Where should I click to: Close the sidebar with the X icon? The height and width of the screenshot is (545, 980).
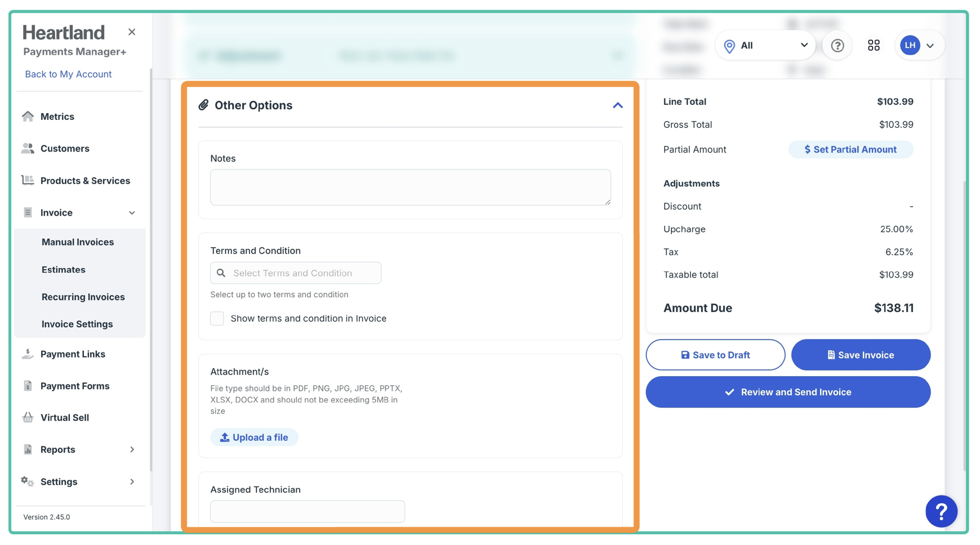click(132, 32)
